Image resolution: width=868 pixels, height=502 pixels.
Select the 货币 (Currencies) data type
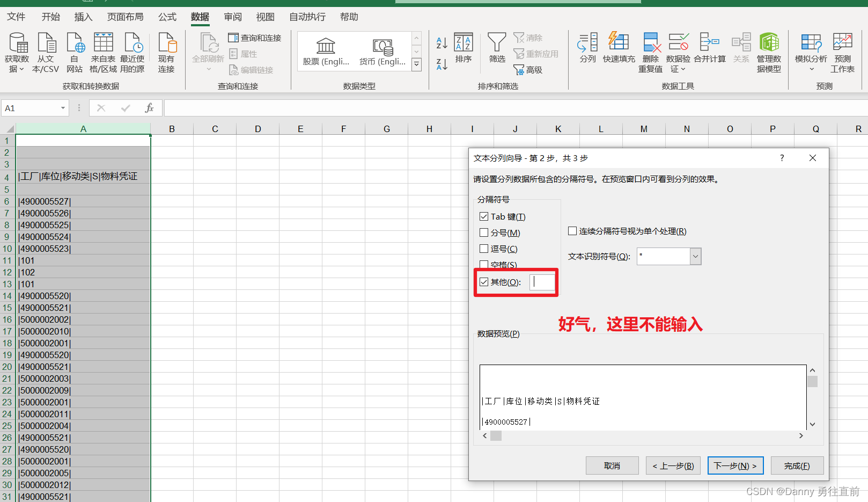pos(382,52)
